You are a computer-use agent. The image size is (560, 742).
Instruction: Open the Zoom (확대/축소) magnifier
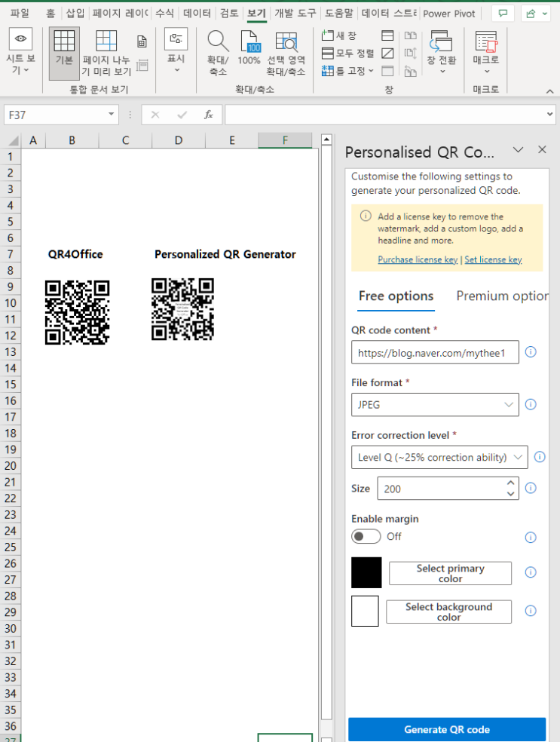(x=218, y=53)
